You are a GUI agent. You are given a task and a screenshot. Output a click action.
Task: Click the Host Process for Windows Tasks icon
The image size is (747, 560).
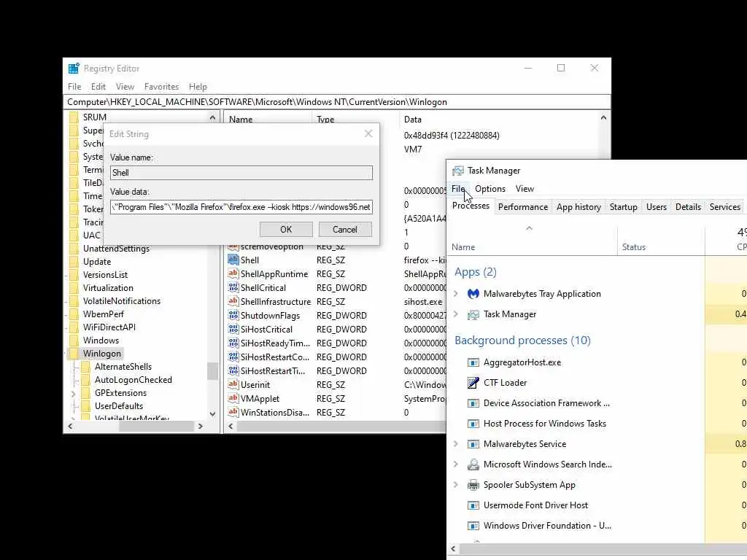(473, 424)
